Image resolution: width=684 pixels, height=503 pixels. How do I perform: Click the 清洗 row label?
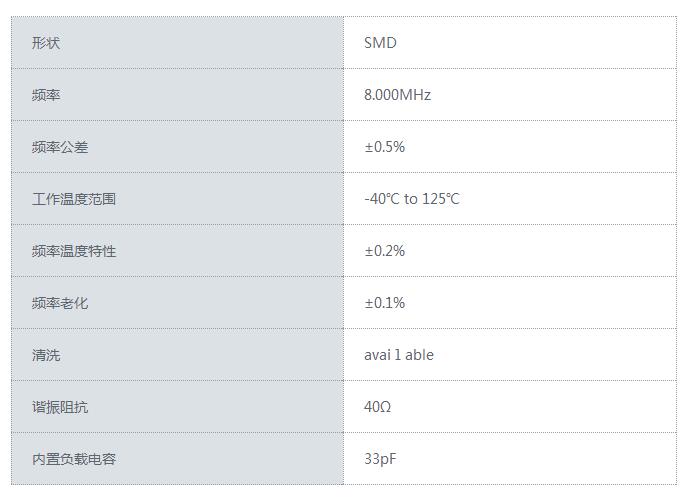46,355
